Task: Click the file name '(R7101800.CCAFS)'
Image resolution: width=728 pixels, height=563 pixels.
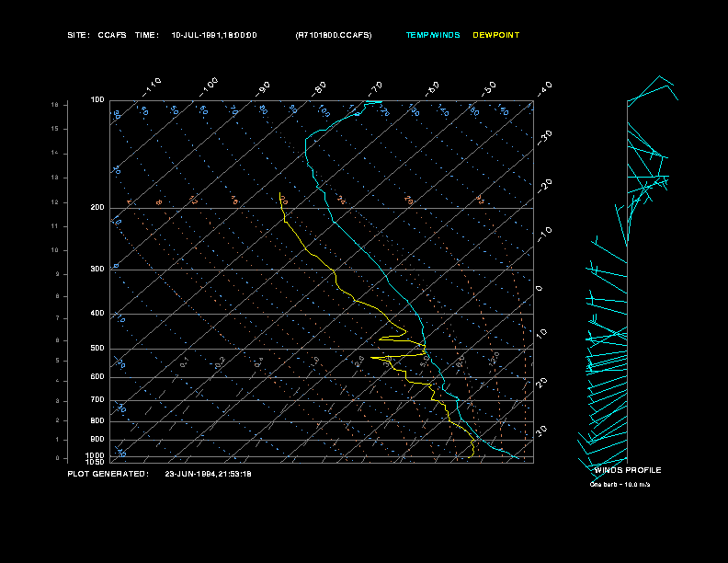Action: tap(334, 35)
